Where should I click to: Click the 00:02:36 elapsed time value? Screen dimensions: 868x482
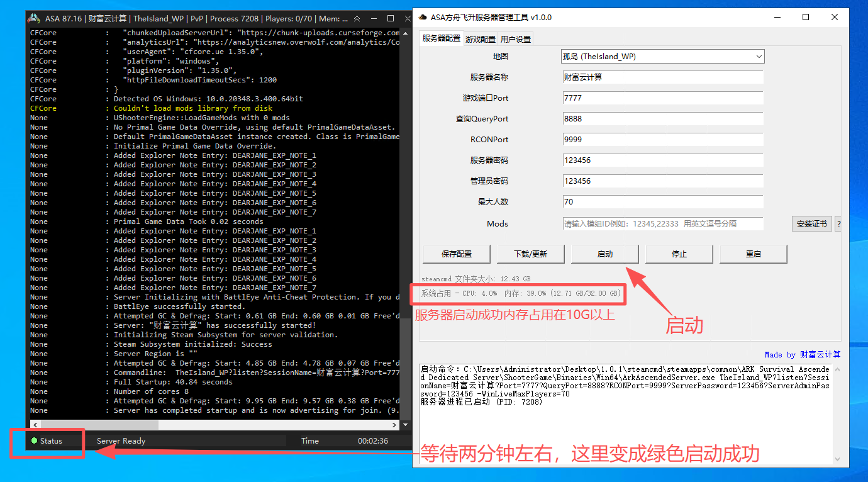point(373,441)
